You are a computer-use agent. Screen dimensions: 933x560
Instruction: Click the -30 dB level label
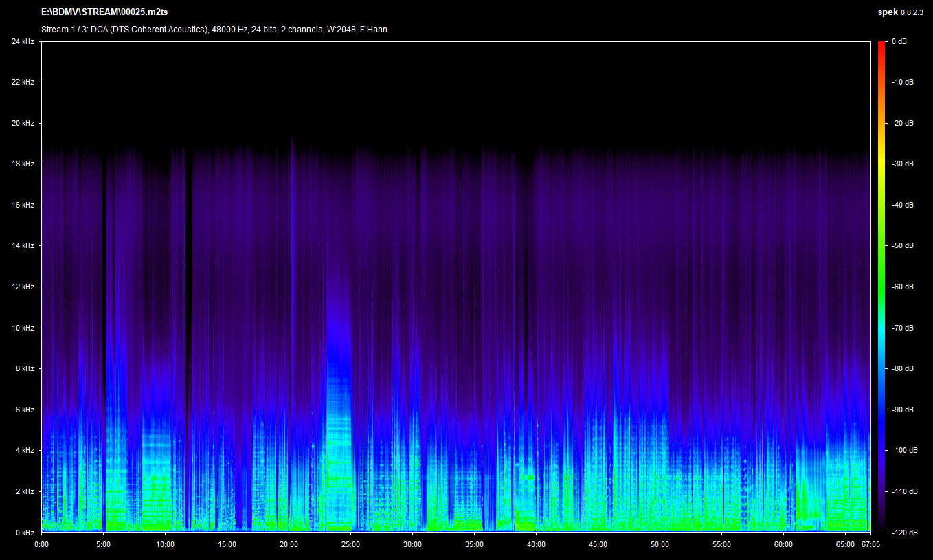click(903, 164)
